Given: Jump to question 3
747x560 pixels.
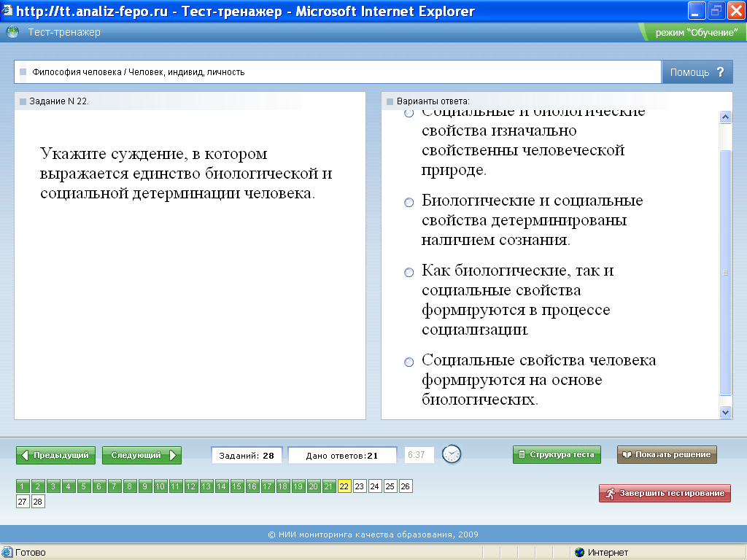Looking at the screenshot, I should click(x=53, y=486).
